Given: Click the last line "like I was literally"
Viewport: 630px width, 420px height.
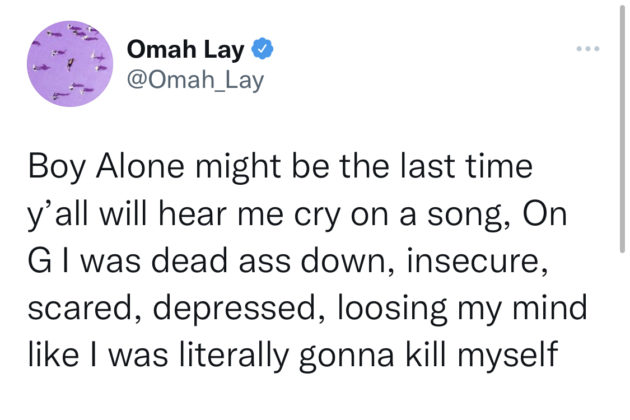Looking at the screenshot, I should click(x=293, y=356).
